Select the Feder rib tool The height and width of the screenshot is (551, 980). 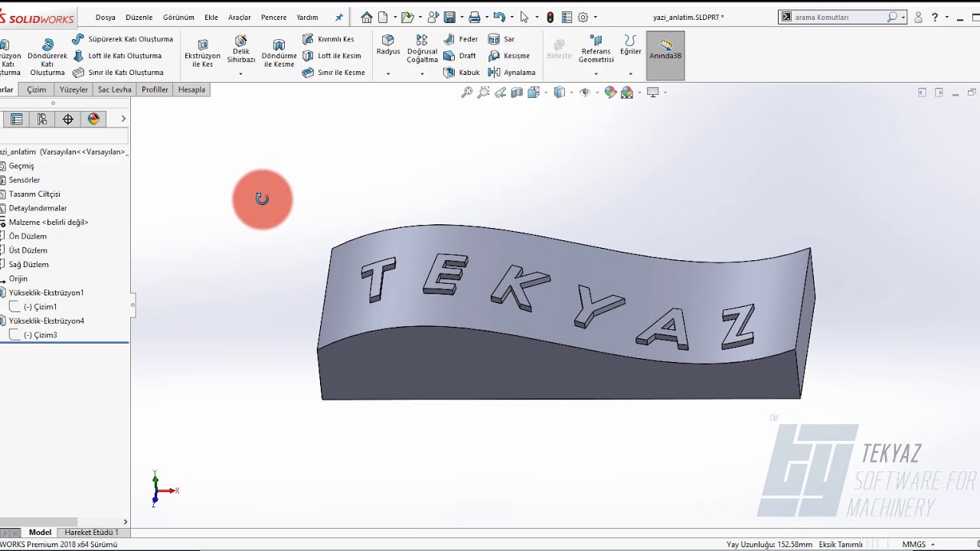pos(461,39)
